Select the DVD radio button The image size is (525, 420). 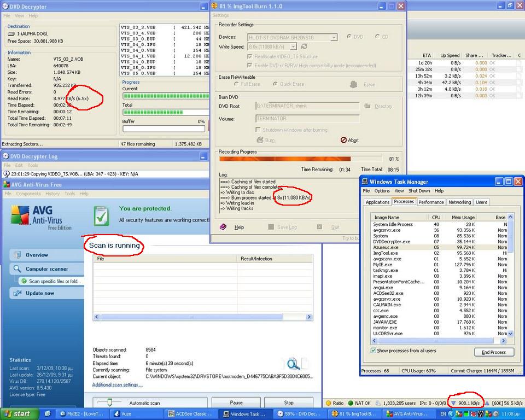tap(349, 37)
